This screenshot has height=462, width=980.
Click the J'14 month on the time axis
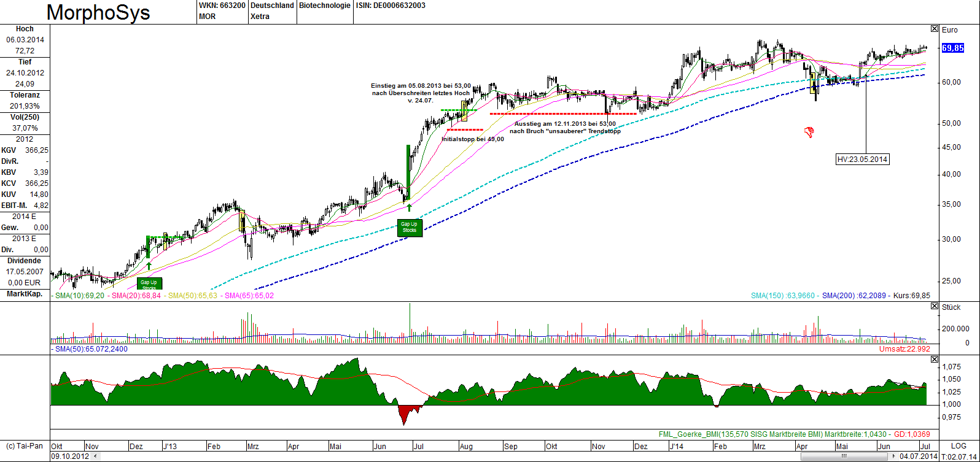coord(676,446)
